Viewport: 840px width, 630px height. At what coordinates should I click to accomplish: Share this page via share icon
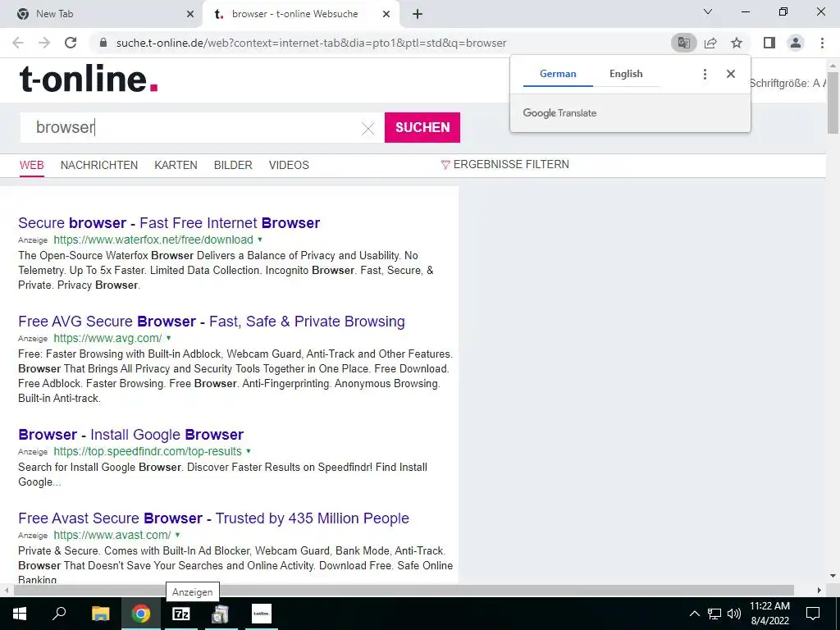point(710,43)
